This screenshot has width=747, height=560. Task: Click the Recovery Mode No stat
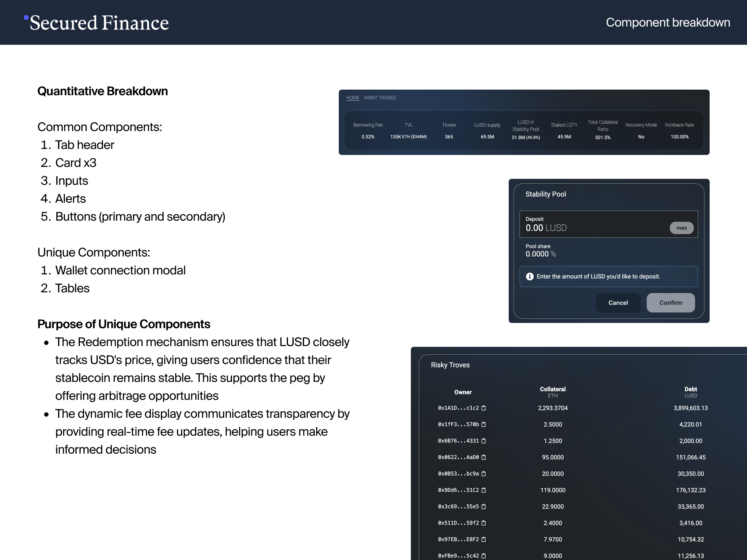click(641, 131)
